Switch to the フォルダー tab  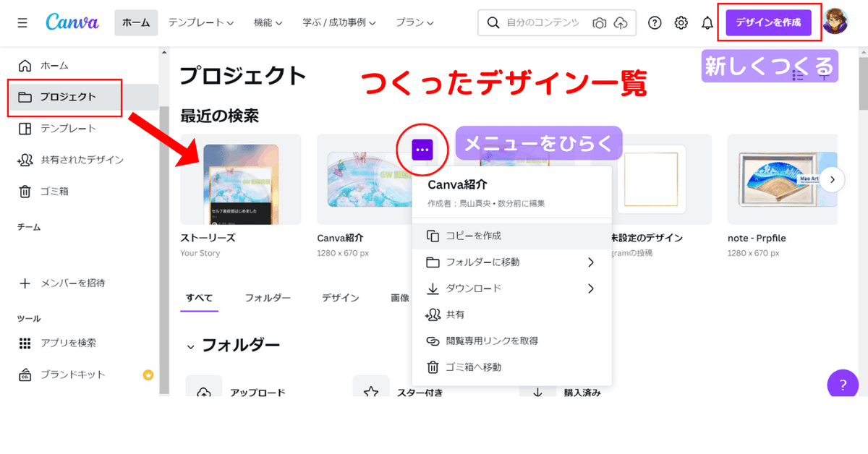click(x=268, y=298)
